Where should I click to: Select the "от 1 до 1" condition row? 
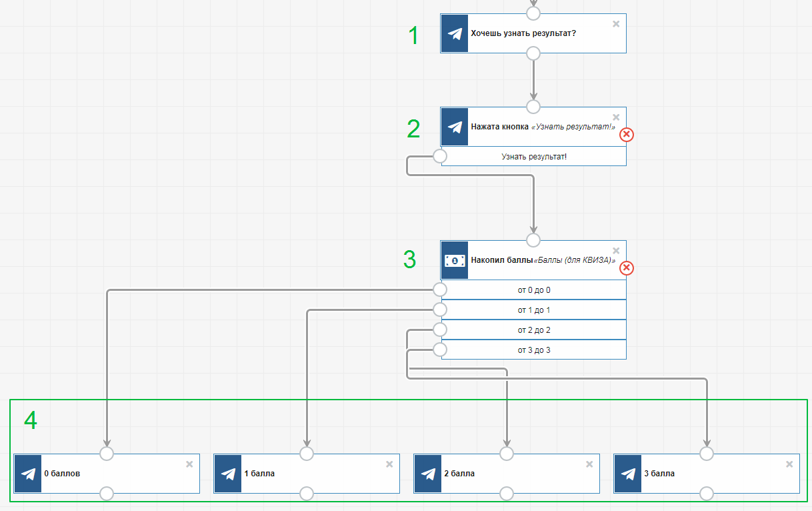[534, 310]
